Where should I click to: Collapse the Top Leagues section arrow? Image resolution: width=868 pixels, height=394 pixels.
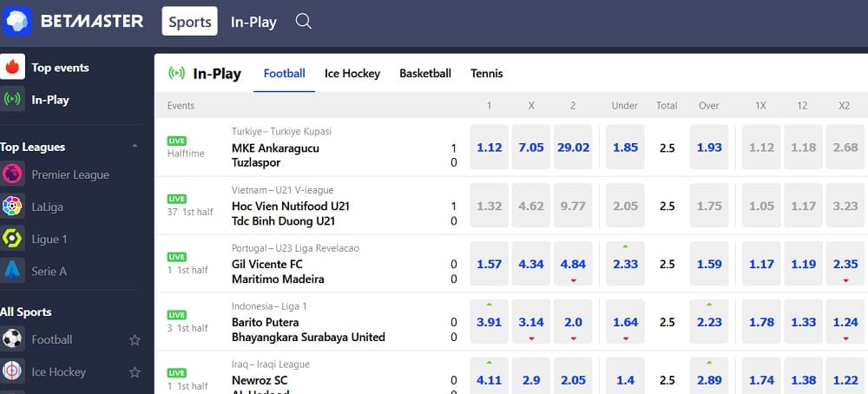tap(135, 146)
